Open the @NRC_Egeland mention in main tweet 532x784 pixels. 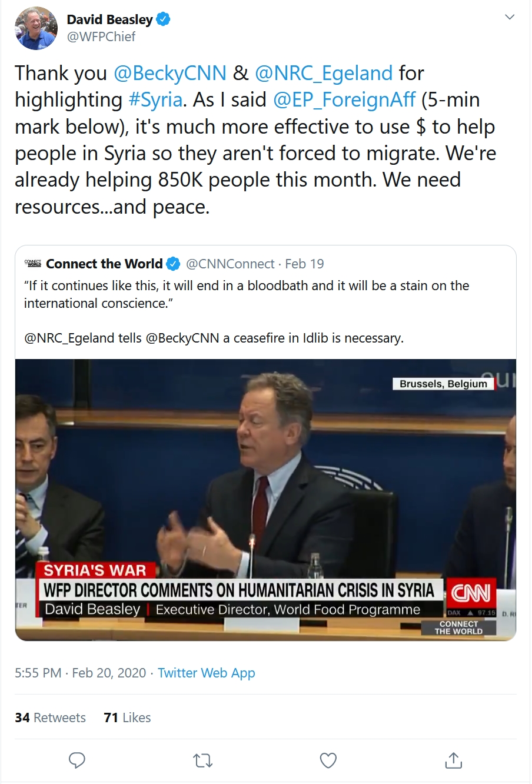tap(324, 73)
